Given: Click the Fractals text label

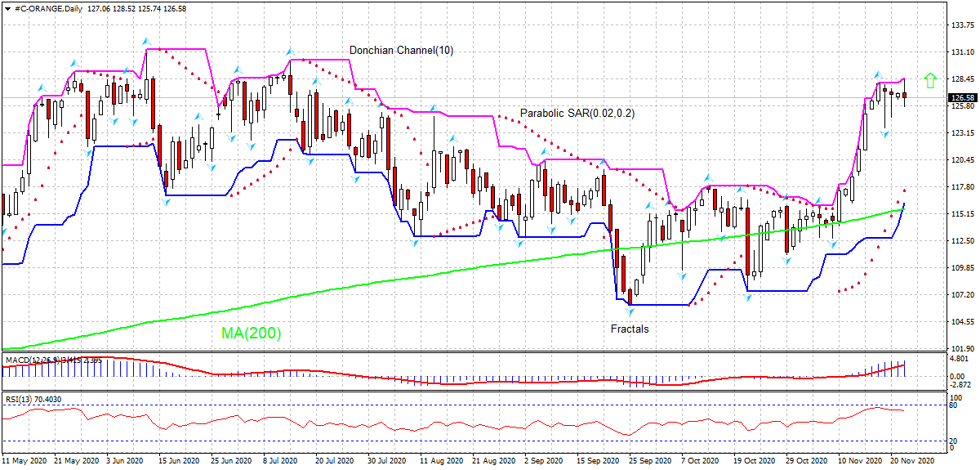Looking at the screenshot, I should tap(630, 329).
